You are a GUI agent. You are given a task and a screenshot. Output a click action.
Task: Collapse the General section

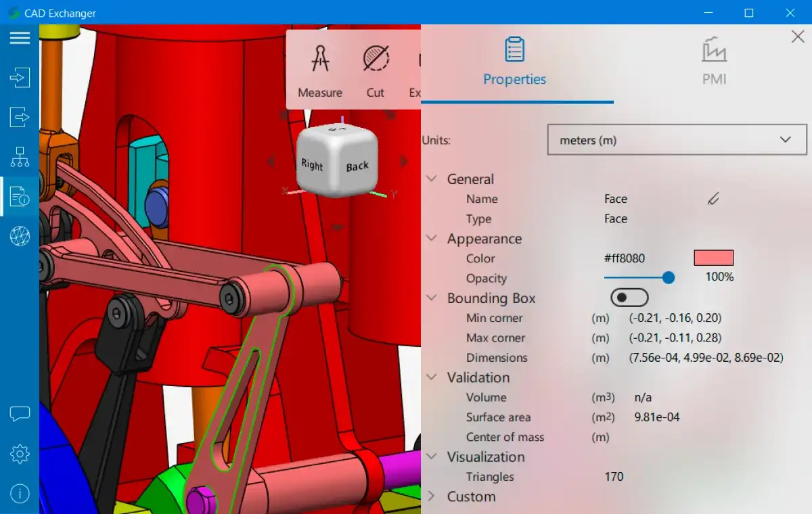click(x=430, y=179)
